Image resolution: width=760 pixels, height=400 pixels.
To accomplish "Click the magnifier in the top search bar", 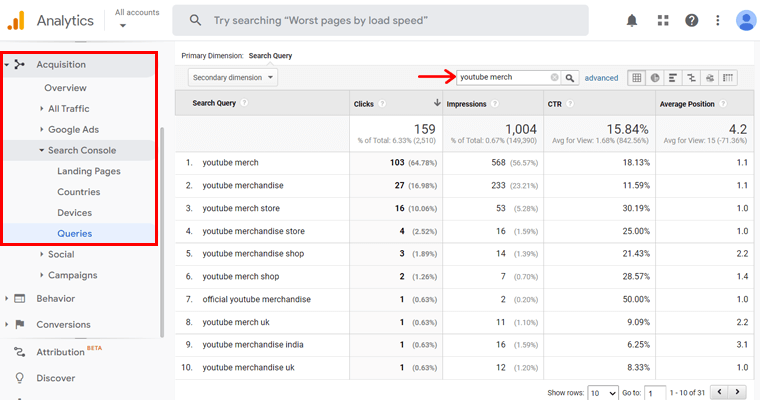I will coord(195,20).
